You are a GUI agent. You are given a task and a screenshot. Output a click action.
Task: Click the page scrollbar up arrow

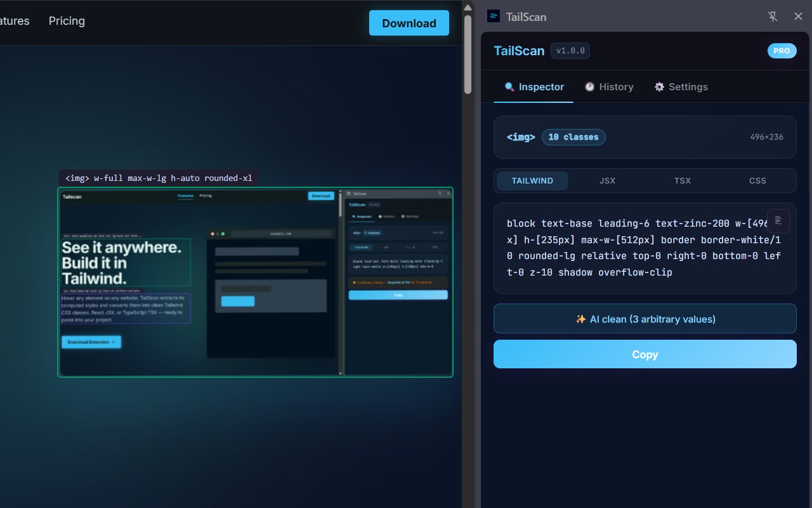pos(468,8)
